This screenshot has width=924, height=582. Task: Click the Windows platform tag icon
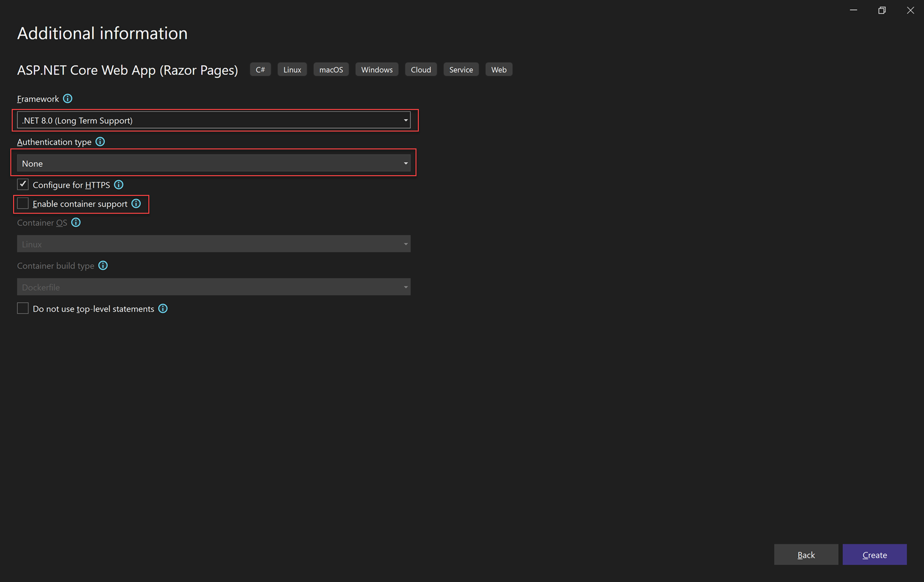tap(376, 69)
